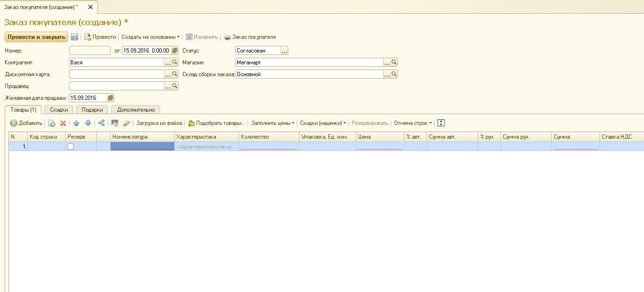Switch to the Подарки tab
This screenshot has height=292, width=644.
[x=92, y=110]
